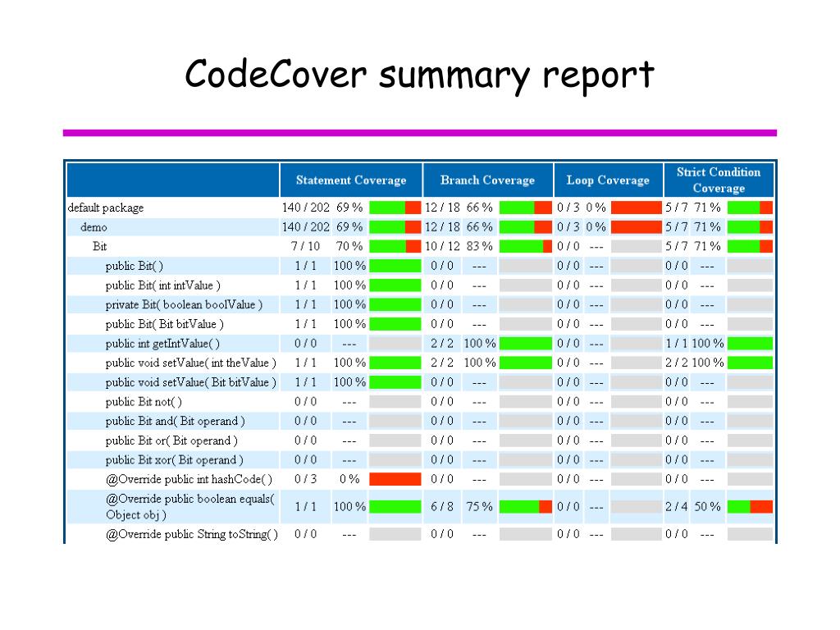Click '50 %' strict condition percentage in equals row
This screenshot has width=840, height=630.
click(708, 507)
